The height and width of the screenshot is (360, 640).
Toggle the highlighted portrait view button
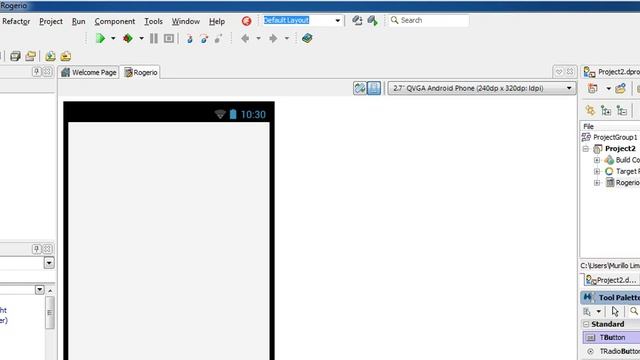(374, 88)
